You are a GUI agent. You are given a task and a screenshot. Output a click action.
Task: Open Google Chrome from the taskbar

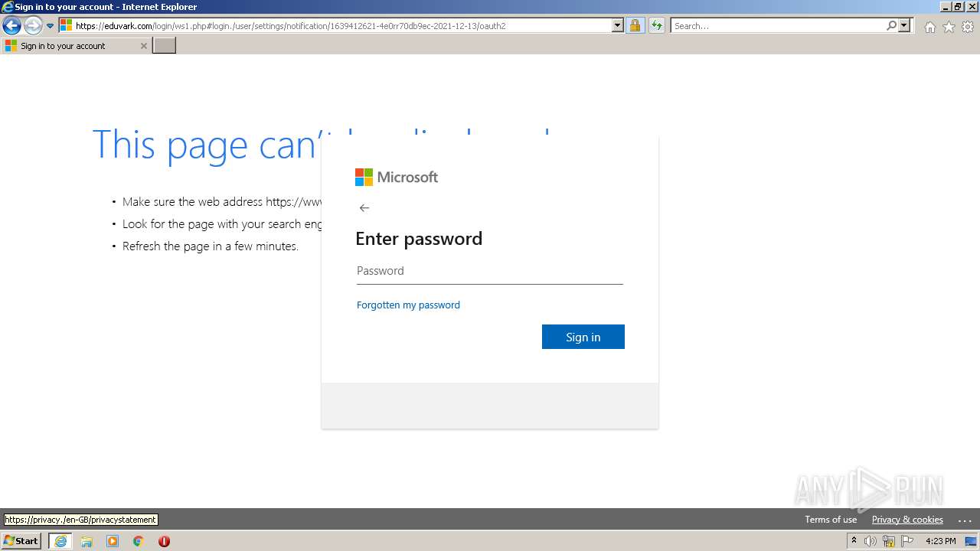click(x=139, y=541)
